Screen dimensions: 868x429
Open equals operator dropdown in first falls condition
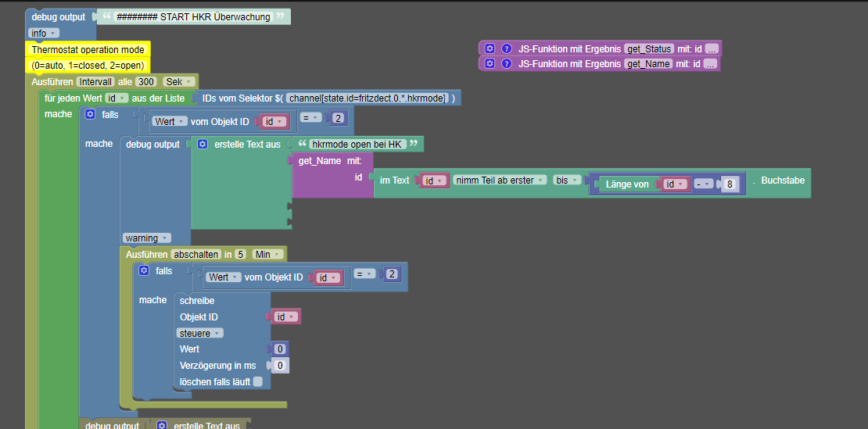pyautogui.click(x=312, y=117)
